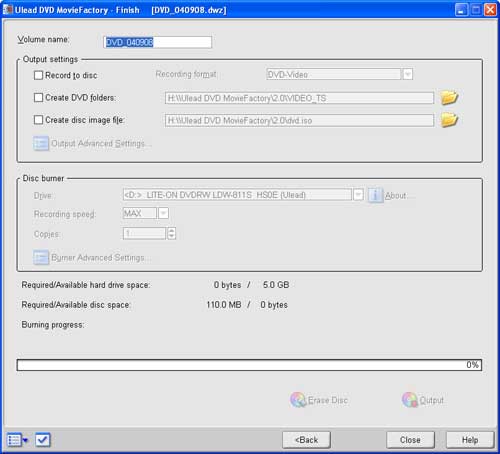Click the Output burn button
Screen dimensions: 500x454
pos(423,400)
